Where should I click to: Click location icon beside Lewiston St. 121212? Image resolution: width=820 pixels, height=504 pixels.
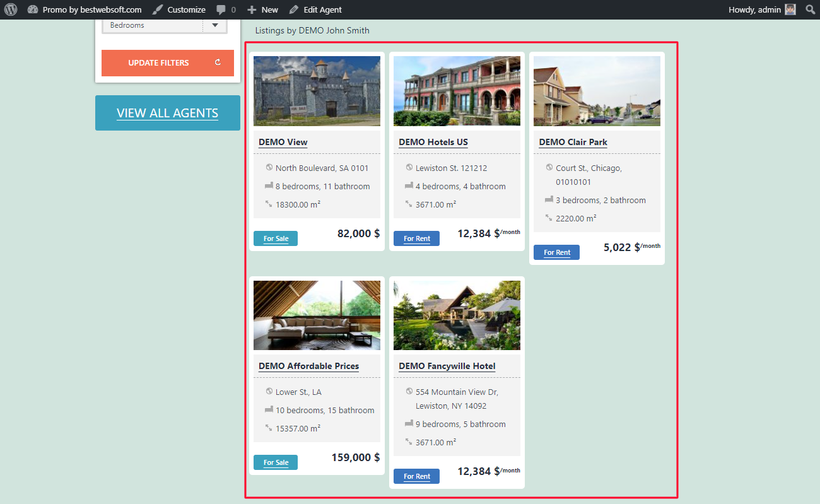tap(409, 167)
